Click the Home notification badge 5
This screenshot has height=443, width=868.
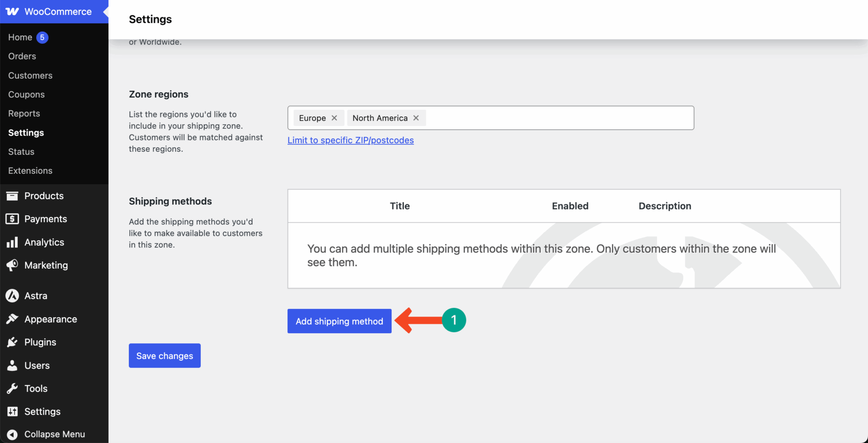(x=42, y=37)
